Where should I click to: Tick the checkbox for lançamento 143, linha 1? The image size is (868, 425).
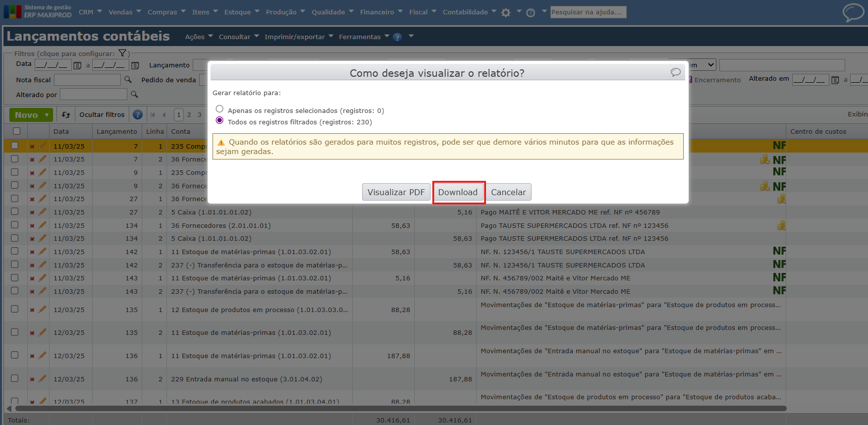tap(15, 278)
